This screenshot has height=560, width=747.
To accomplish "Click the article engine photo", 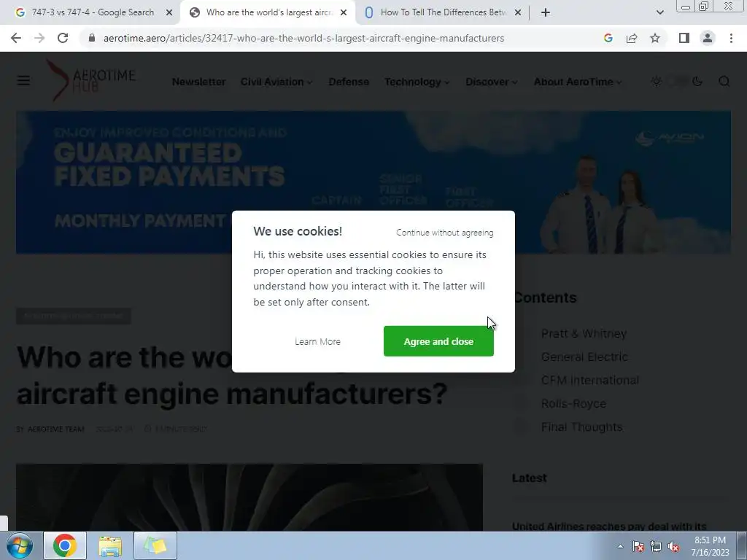I will coord(249,497).
